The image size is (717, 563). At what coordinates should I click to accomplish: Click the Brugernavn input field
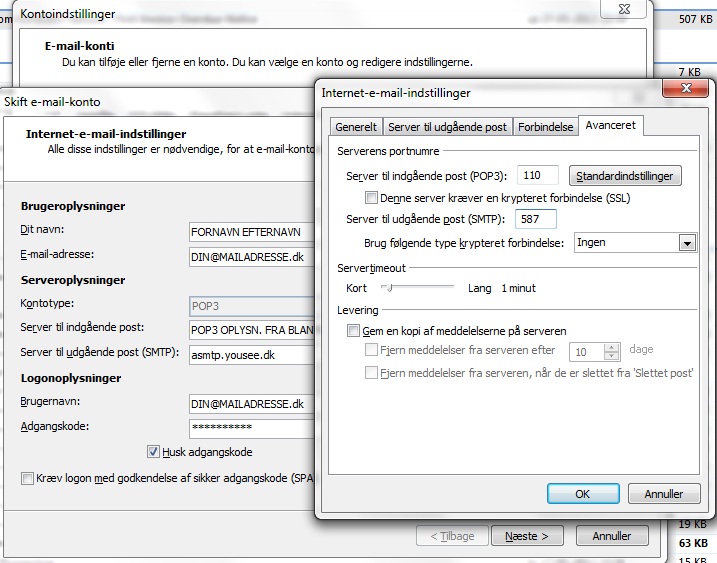[x=250, y=402]
